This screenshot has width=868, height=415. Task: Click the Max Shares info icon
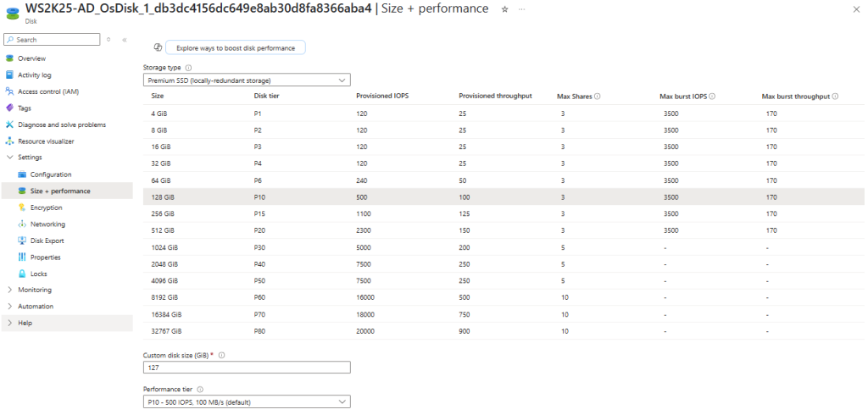click(598, 97)
